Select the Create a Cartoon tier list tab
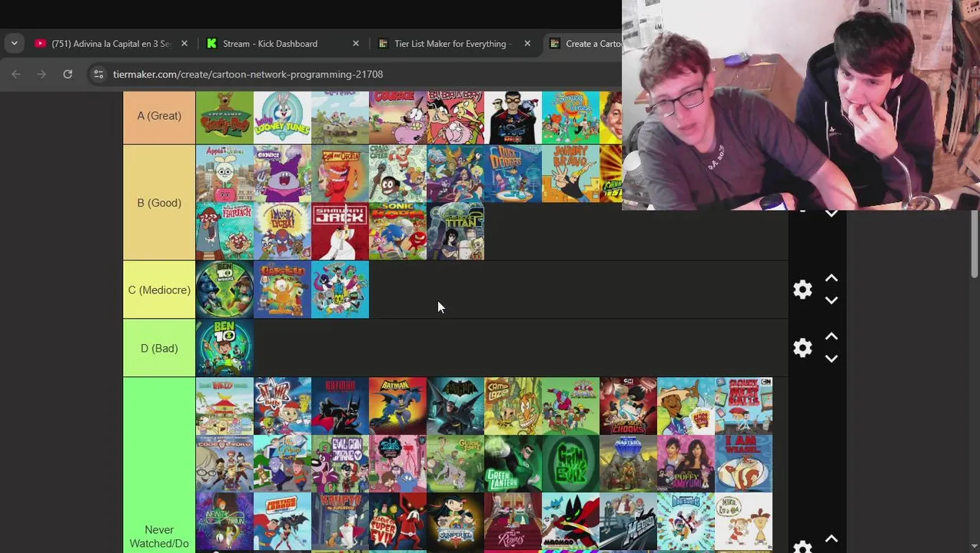 click(x=584, y=44)
